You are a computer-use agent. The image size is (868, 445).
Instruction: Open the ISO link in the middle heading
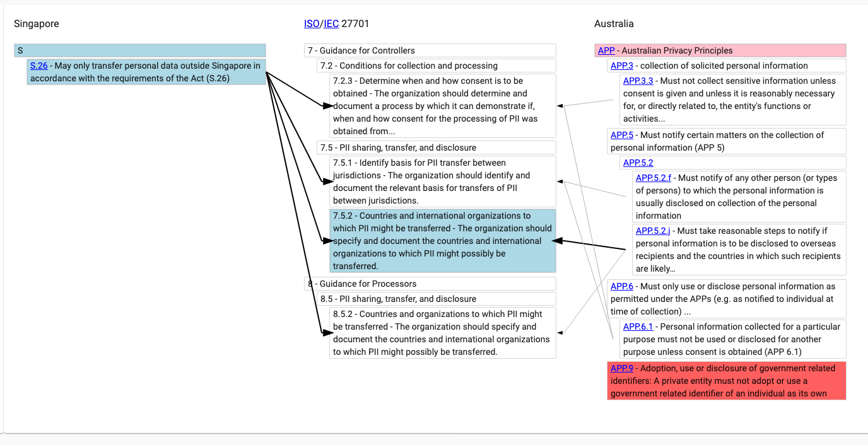click(312, 24)
